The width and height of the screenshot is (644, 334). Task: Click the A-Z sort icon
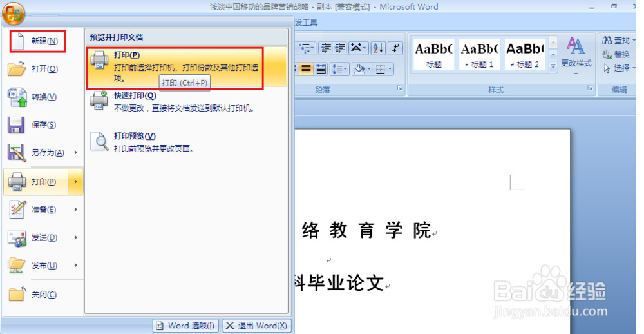pos(378,48)
